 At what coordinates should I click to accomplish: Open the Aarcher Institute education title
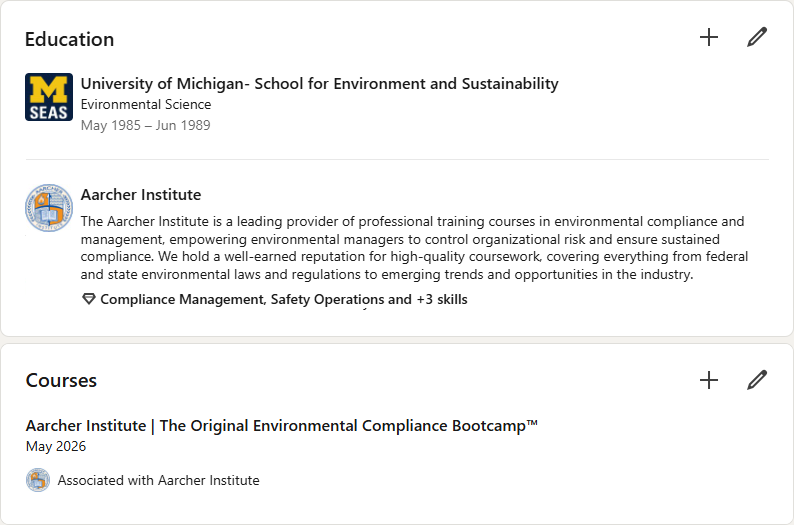point(141,195)
